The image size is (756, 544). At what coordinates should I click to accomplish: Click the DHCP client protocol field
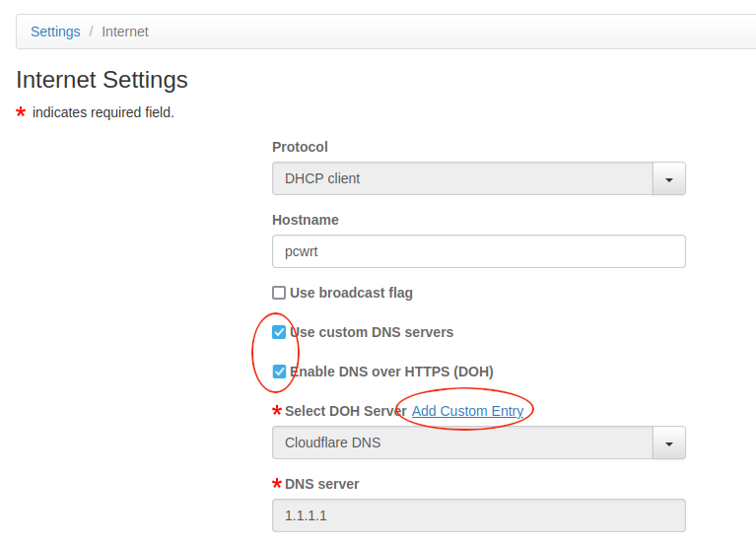(x=461, y=179)
